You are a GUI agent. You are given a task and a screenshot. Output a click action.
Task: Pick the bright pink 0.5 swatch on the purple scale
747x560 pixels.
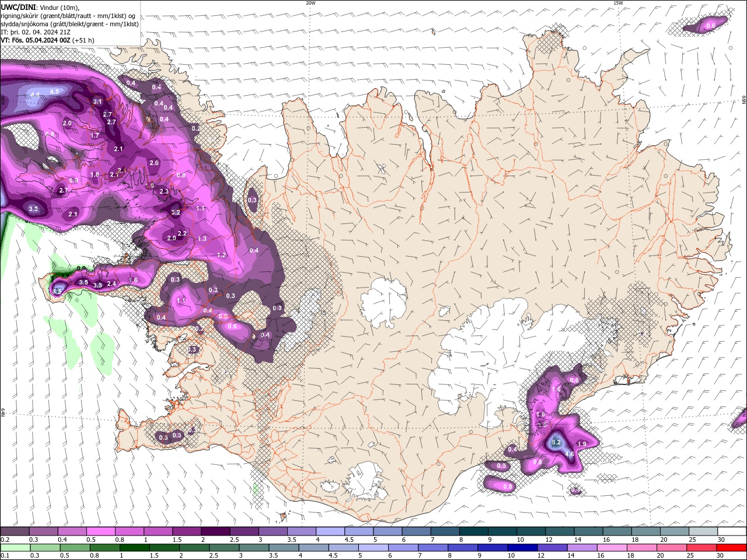[100, 531]
